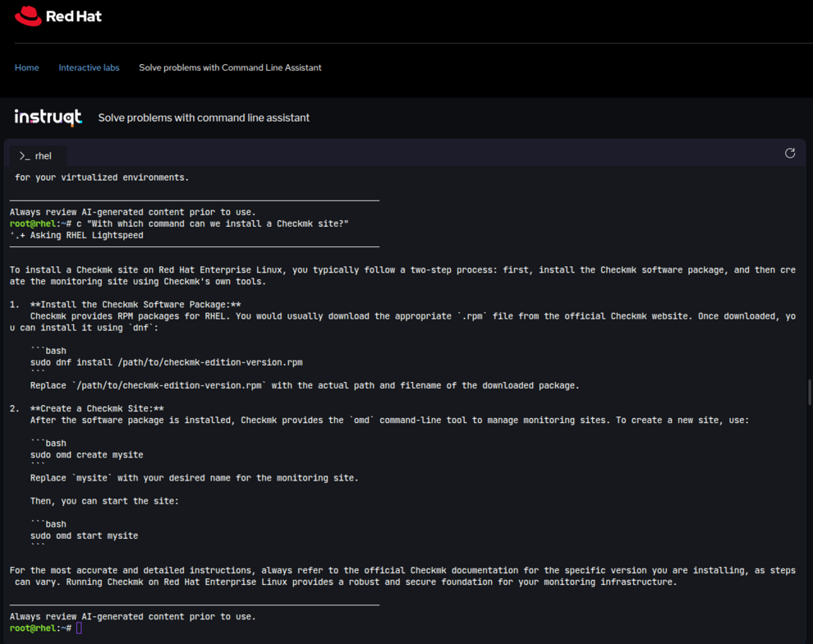Click the instruqt logo
Screen dimensions: 813x644
(x=47, y=117)
